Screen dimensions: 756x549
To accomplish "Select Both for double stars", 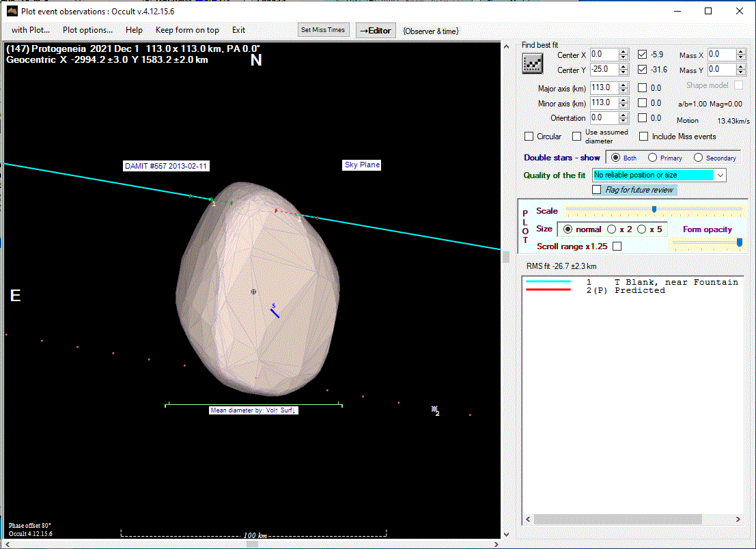I will click(x=616, y=158).
